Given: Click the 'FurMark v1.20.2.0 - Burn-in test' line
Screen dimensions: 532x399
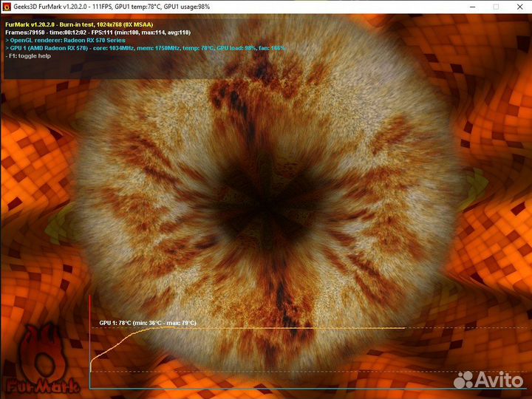Looking at the screenshot, I should pyautogui.click(x=79, y=24).
